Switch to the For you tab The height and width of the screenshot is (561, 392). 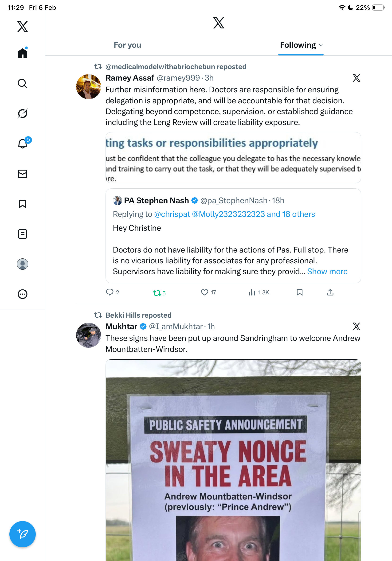(127, 45)
